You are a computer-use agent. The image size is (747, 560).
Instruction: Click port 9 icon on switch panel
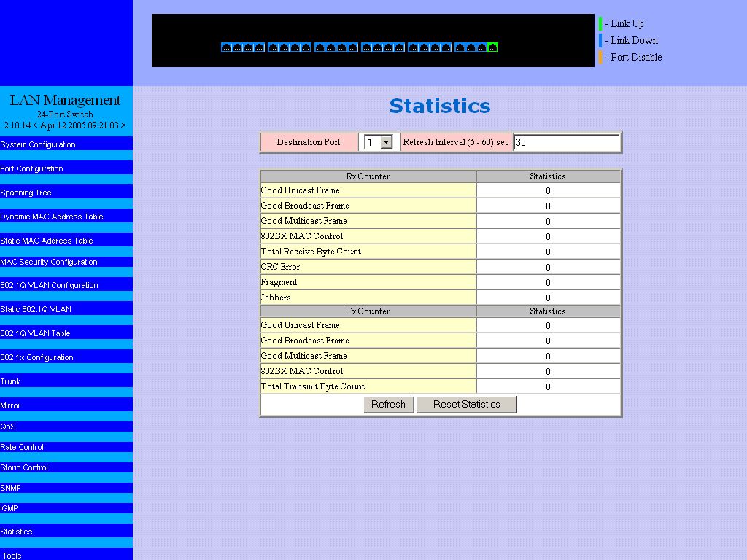pos(320,47)
